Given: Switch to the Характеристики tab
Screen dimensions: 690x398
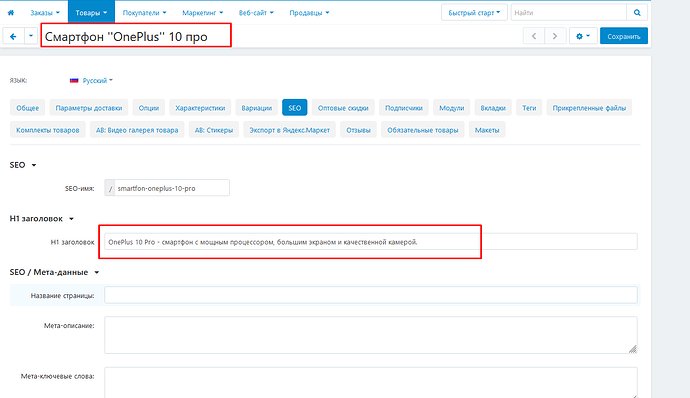Looking at the screenshot, I should point(200,108).
